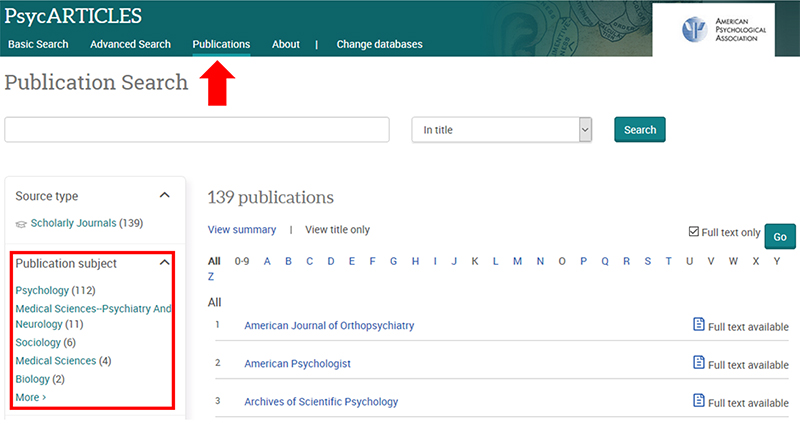Viewport: 800px width, 433px height.
Task: Open Archives of Scientific Psychology
Action: 321,402
